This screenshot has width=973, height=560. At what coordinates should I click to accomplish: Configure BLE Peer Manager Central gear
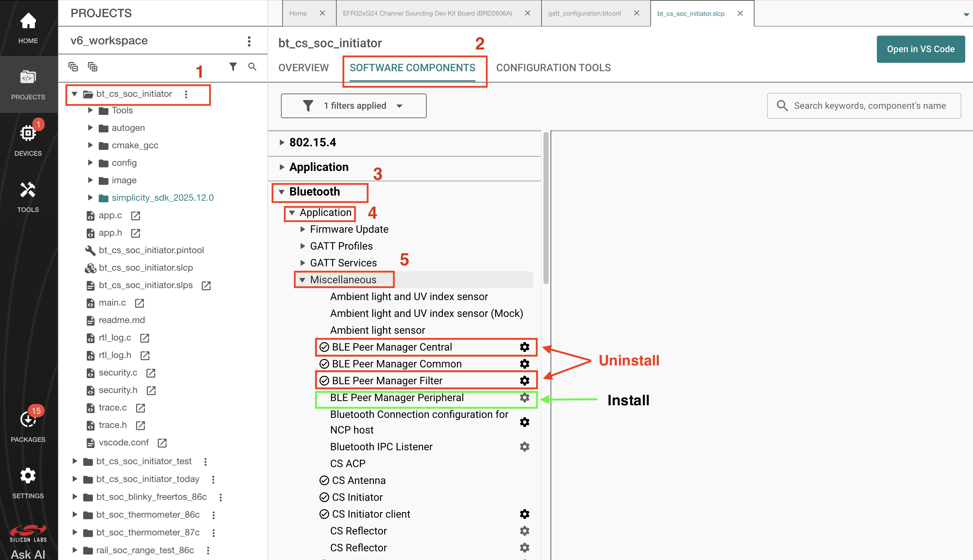pyautogui.click(x=525, y=347)
